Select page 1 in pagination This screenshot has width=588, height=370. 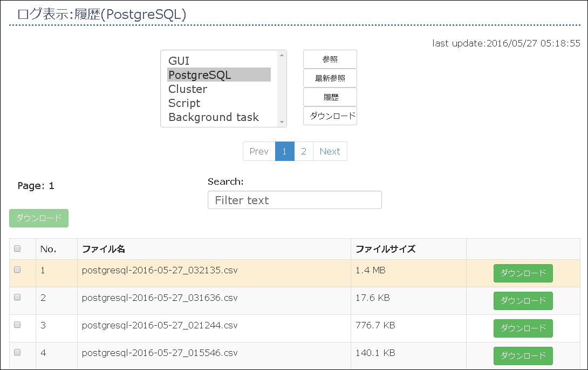click(285, 151)
